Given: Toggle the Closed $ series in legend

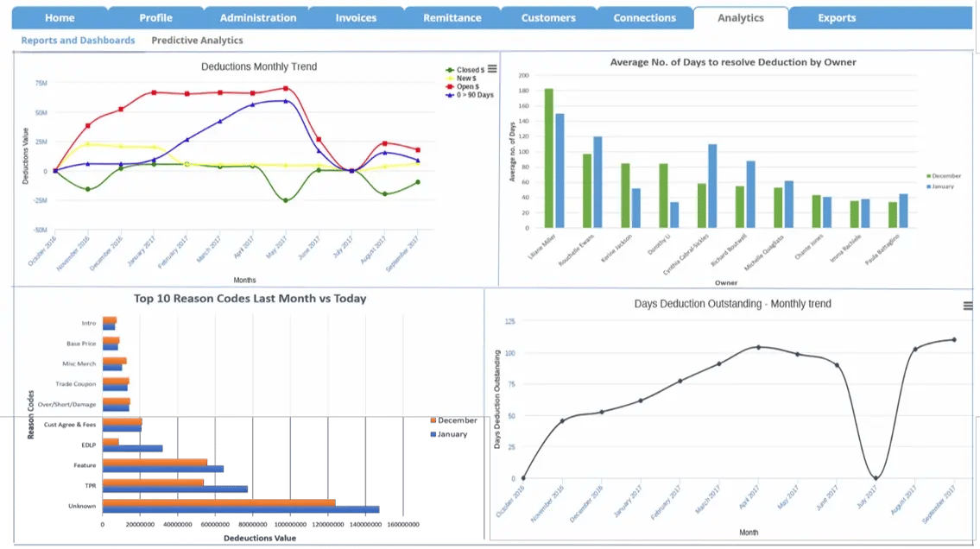Looking at the screenshot, I should coord(465,70).
